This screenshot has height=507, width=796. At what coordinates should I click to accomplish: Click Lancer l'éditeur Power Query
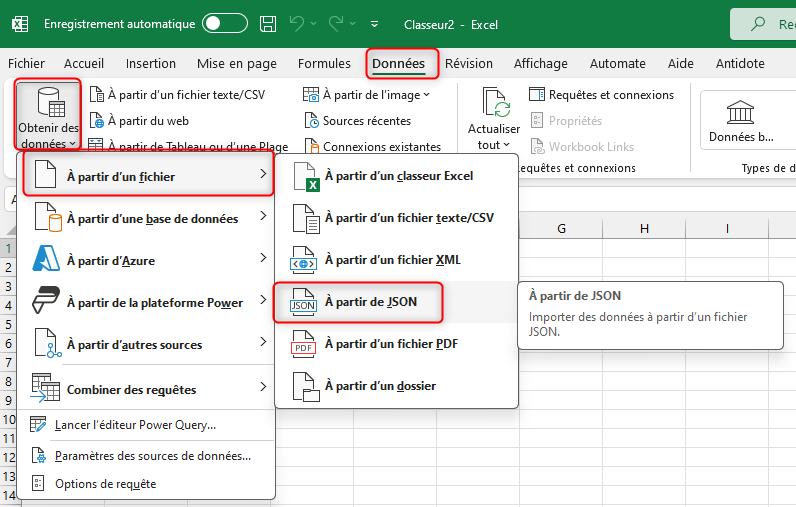(x=135, y=424)
